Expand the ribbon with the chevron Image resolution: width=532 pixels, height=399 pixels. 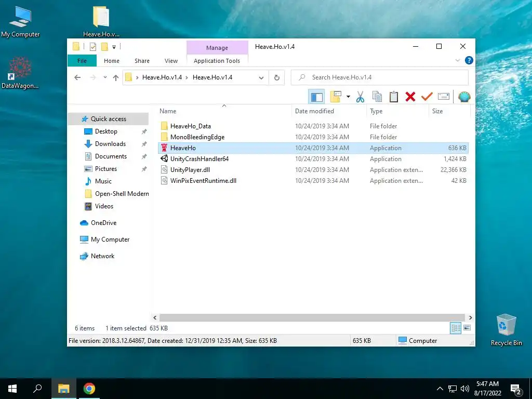(457, 60)
